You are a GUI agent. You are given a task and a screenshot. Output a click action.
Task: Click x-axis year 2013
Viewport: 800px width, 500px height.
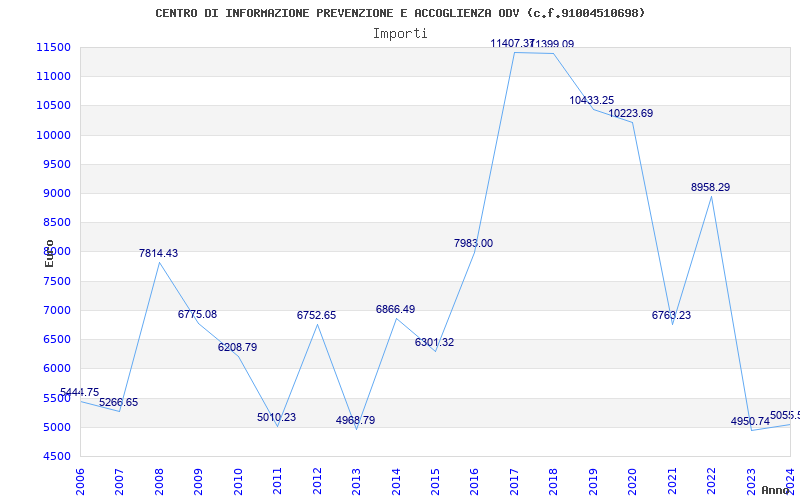click(x=356, y=482)
